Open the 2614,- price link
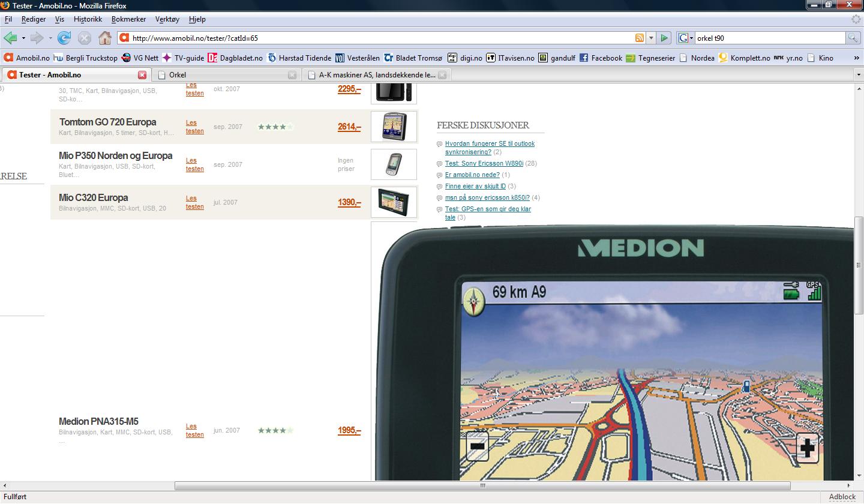Image resolution: width=864 pixels, height=504 pixels. [x=349, y=127]
